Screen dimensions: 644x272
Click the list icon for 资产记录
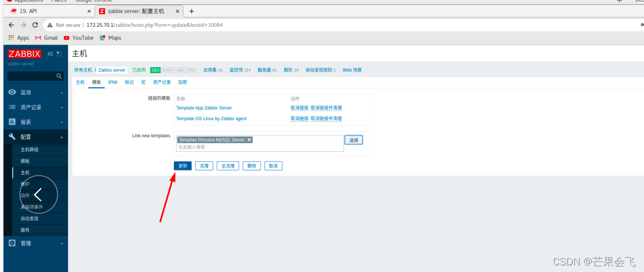click(x=13, y=107)
